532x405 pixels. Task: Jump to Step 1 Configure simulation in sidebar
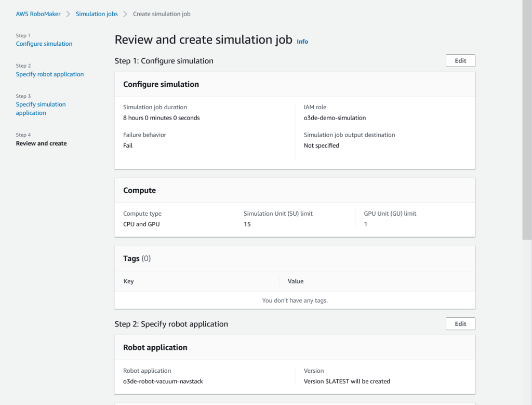(x=44, y=44)
